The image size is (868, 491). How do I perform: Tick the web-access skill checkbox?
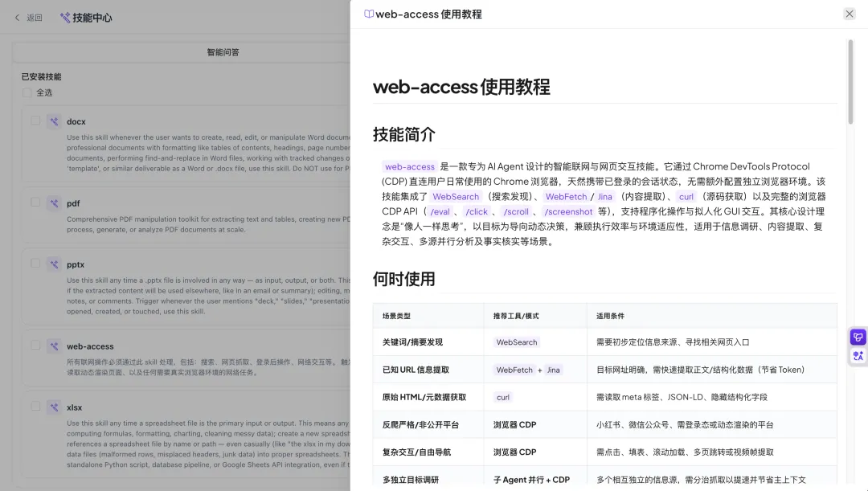pos(35,345)
